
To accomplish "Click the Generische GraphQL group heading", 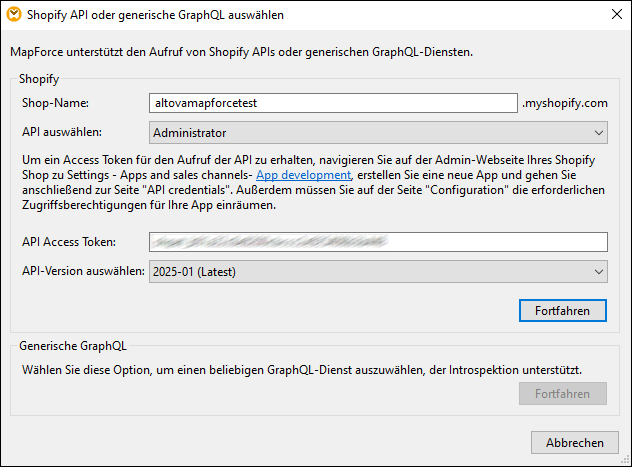I will (x=71, y=346).
